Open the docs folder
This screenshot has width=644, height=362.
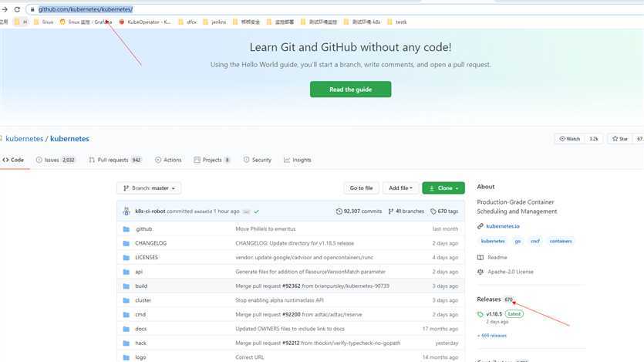pos(140,329)
